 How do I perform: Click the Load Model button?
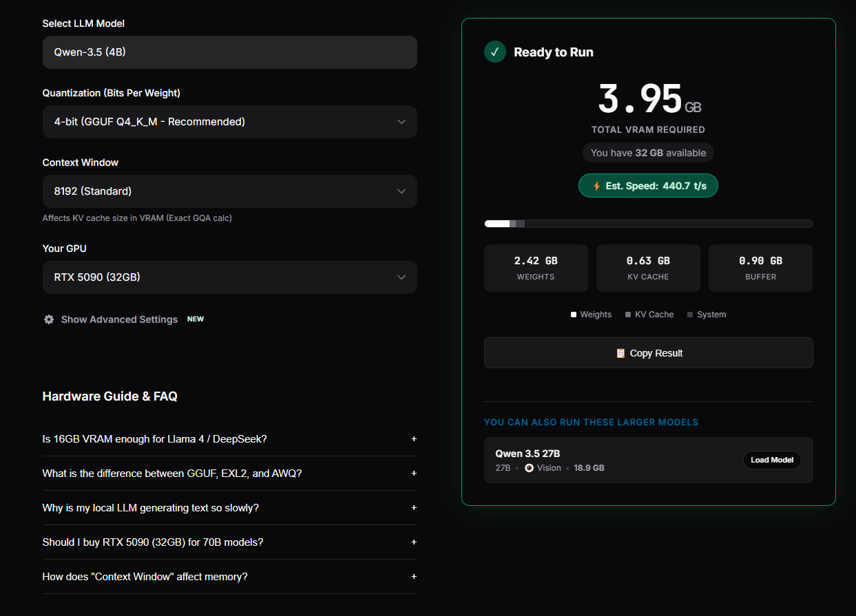tap(772, 460)
